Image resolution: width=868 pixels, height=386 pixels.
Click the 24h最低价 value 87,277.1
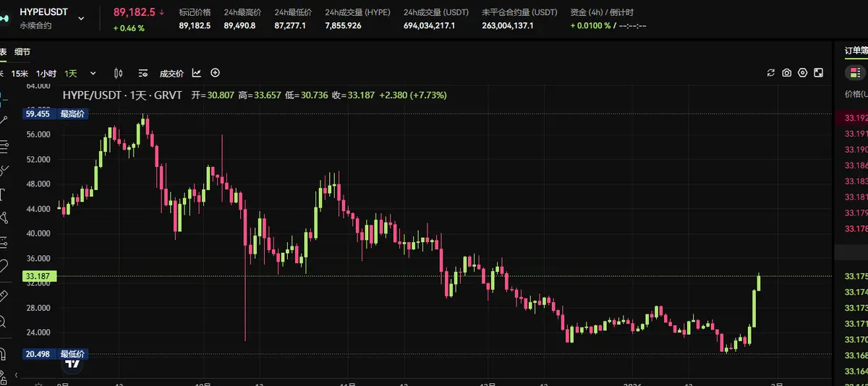(x=290, y=26)
